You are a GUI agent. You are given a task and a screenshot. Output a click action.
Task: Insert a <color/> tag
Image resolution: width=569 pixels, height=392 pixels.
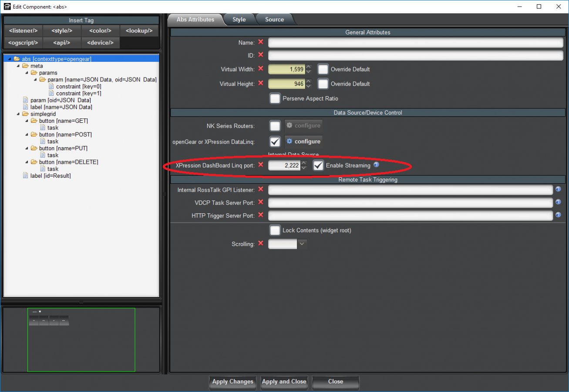pyautogui.click(x=100, y=31)
